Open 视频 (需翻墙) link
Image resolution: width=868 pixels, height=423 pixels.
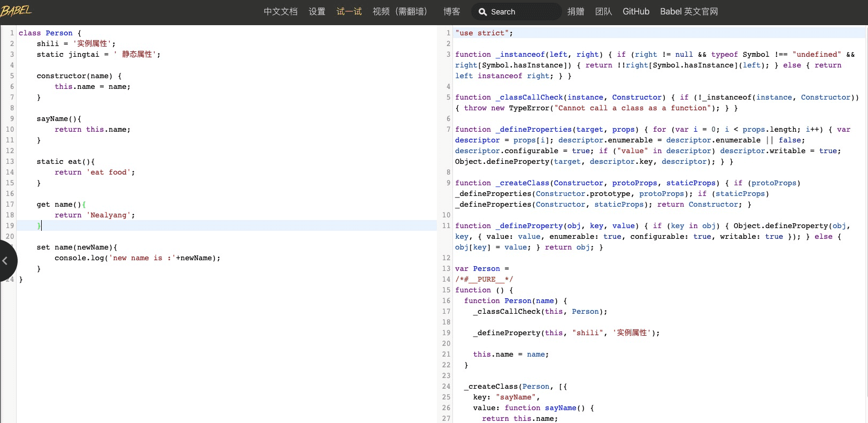400,11
